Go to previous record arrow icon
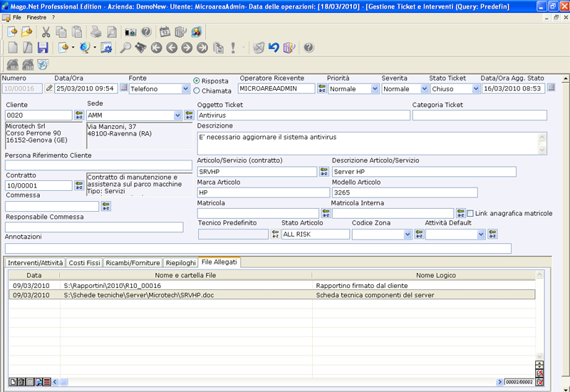570x392 pixels. click(172, 48)
